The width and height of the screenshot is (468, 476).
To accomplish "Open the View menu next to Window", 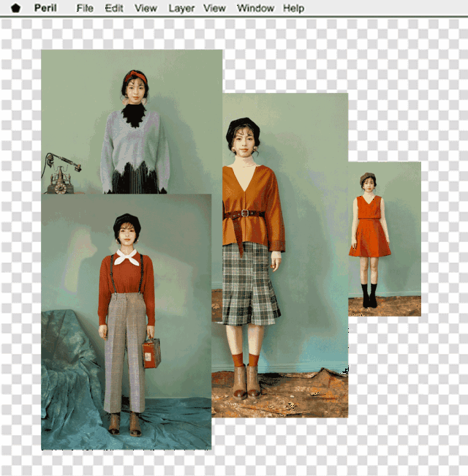I will coord(214,8).
